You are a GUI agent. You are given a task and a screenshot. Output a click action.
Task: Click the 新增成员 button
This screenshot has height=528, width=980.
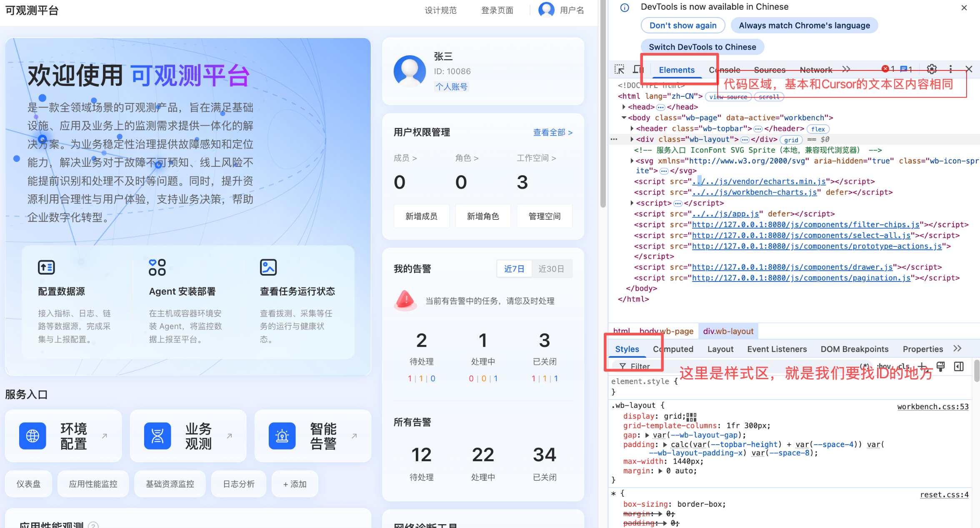click(x=421, y=216)
